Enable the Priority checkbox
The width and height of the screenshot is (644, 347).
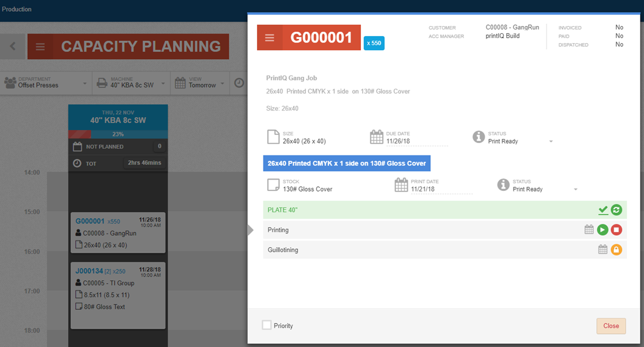[266, 325]
